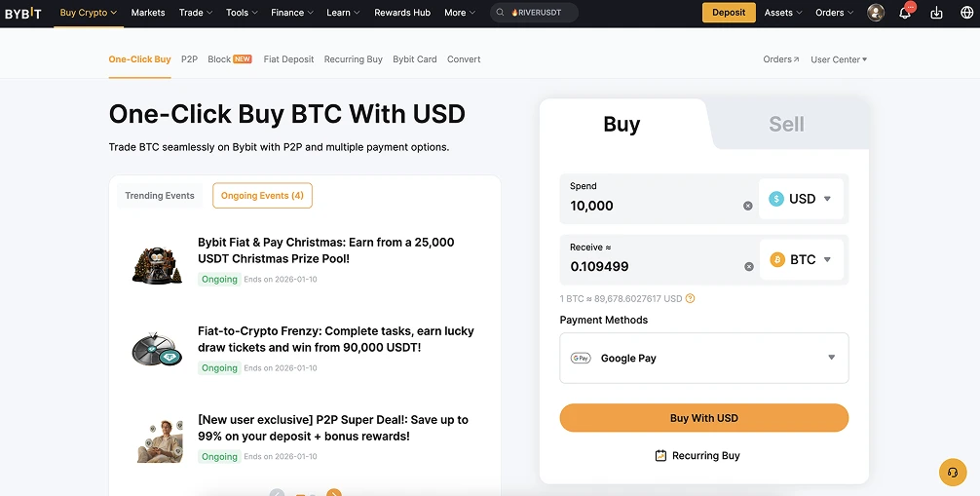Image resolution: width=980 pixels, height=496 pixels.
Task: Click the Receive amount 0.109499 field
Action: (659, 259)
